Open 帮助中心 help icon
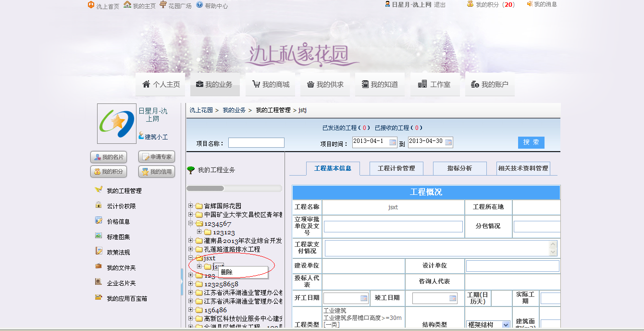The width and height of the screenshot is (644, 331). (x=199, y=5)
